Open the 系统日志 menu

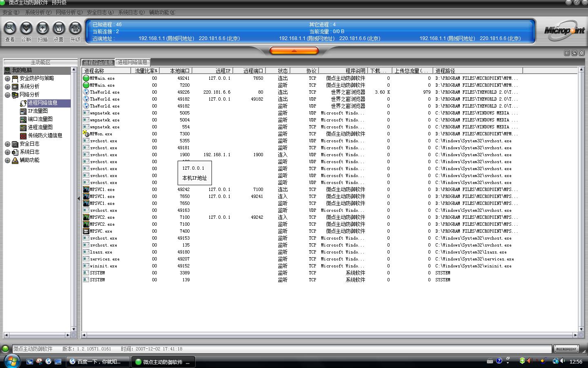click(x=131, y=12)
